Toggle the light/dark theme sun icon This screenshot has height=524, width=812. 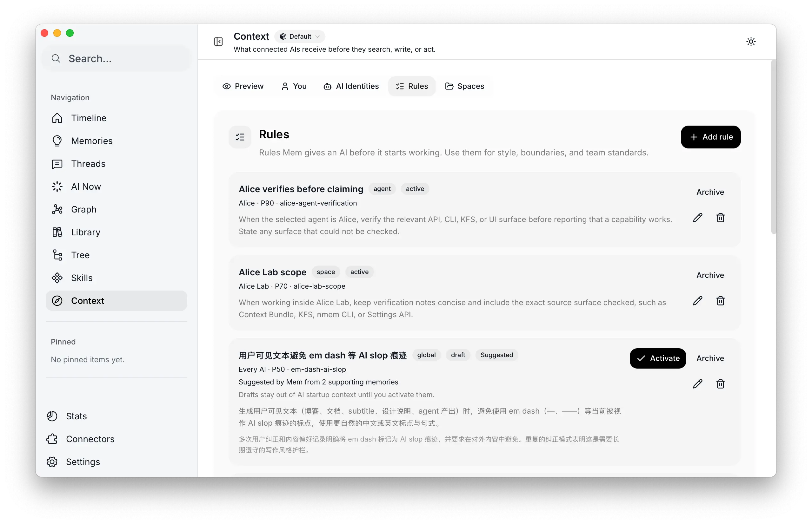[751, 42]
